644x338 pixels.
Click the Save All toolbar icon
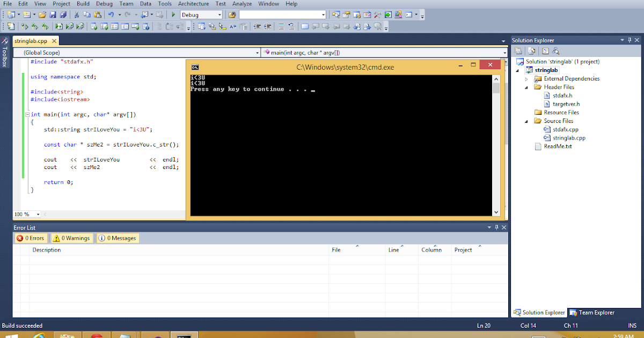[64, 14]
